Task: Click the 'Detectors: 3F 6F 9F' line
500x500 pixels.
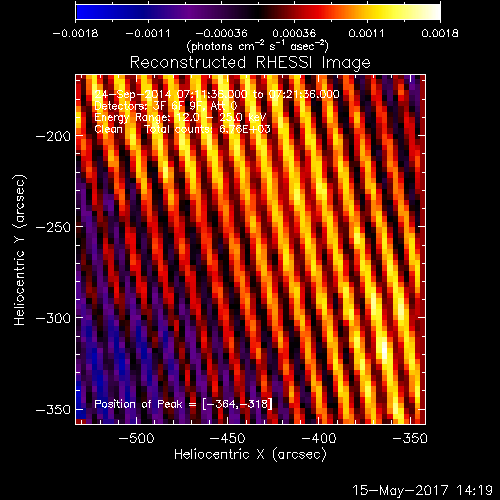Action: click(166, 106)
